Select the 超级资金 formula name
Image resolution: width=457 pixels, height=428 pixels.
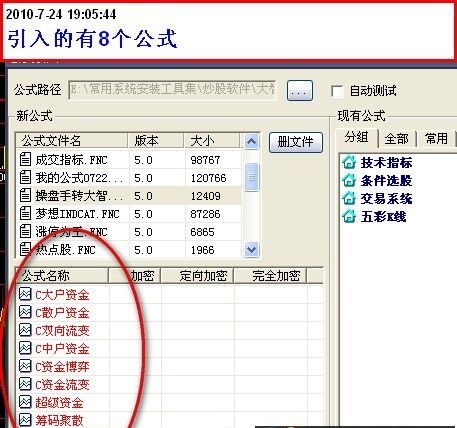(x=59, y=403)
